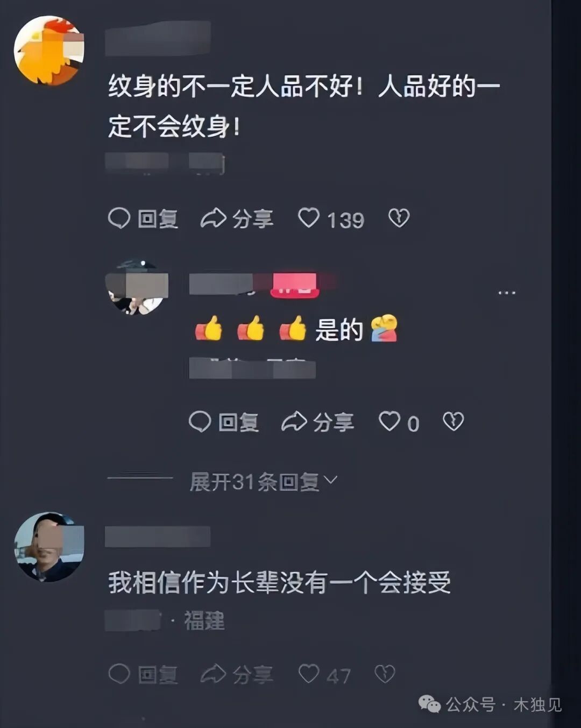Open the blurred username of top commenter
The width and height of the screenshot is (581, 728).
[158, 38]
